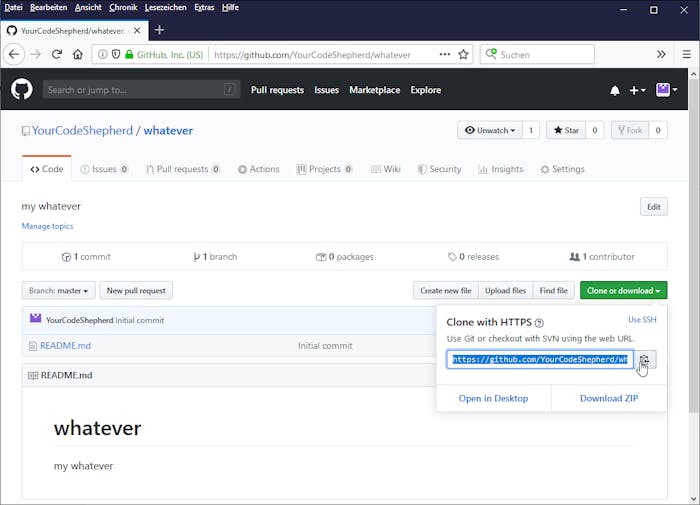
Task: Open the Extras menu
Action: [x=204, y=8]
